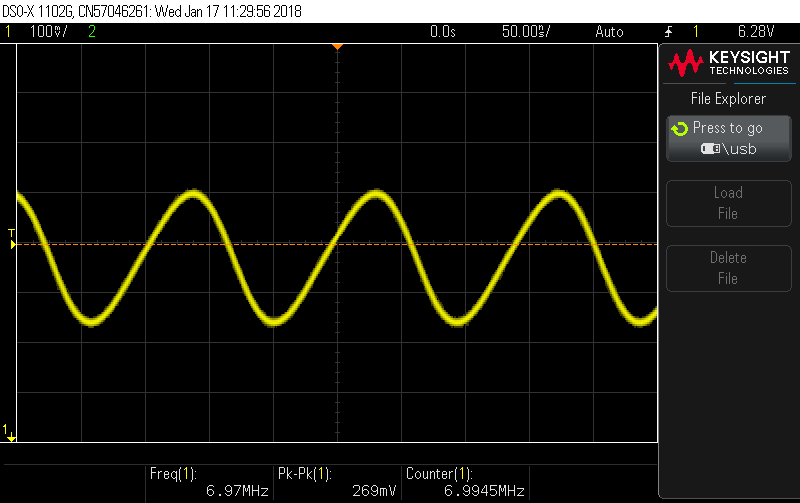Click the Delete File softkey

(x=727, y=268)
